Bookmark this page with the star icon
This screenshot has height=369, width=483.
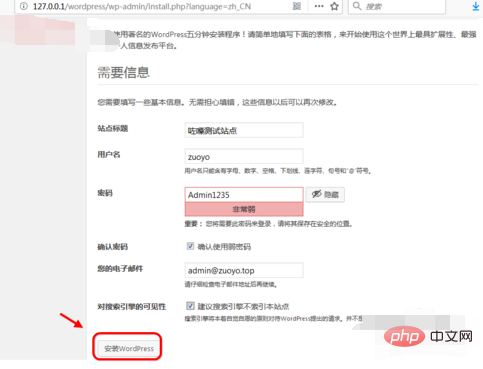click(x=334, y=6)
